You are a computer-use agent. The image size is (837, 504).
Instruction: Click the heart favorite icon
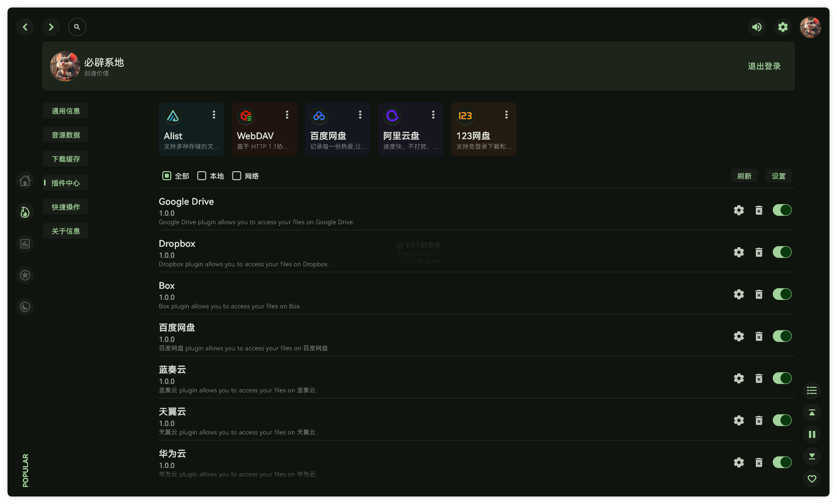click(x=812, y=478)
